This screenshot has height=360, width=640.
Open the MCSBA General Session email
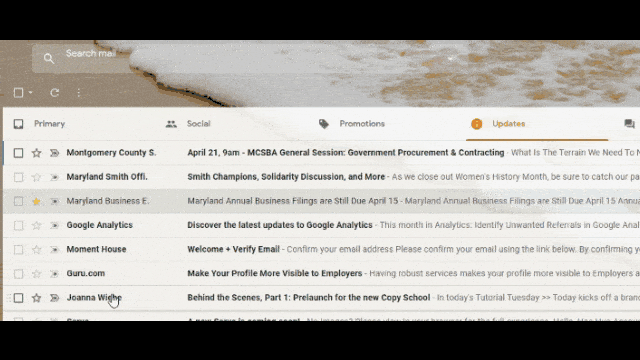point(346,153)
